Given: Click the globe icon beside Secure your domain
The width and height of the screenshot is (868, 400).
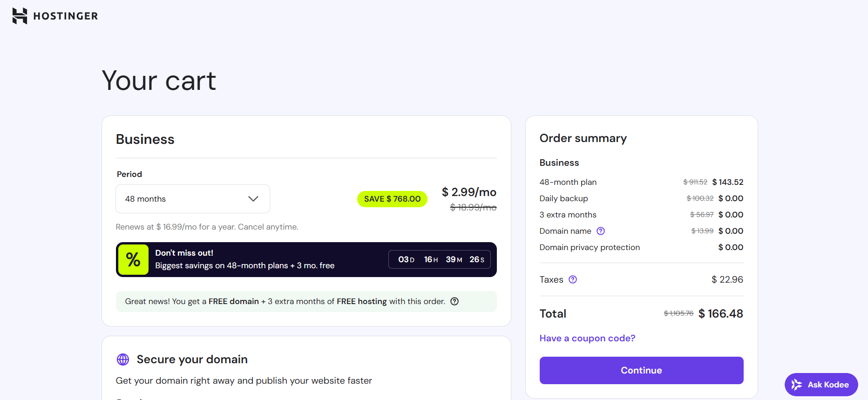Looking at the screenshot, I should [x=123, y=359].
